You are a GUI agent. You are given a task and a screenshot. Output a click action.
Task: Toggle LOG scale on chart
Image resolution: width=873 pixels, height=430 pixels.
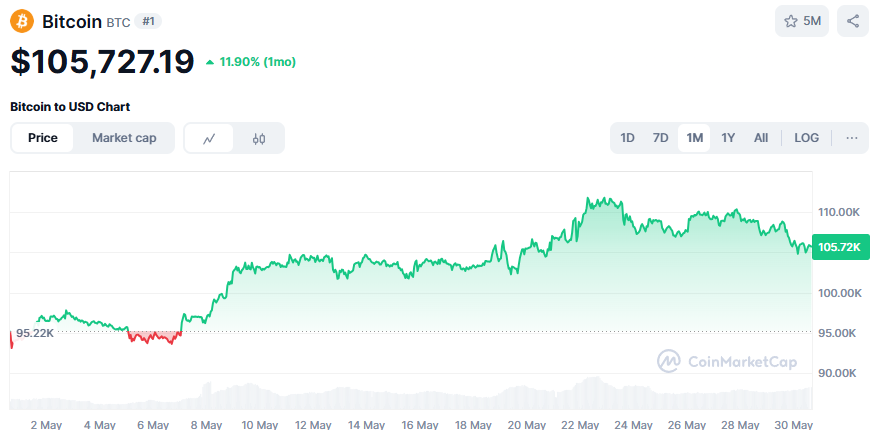[806, 138]
